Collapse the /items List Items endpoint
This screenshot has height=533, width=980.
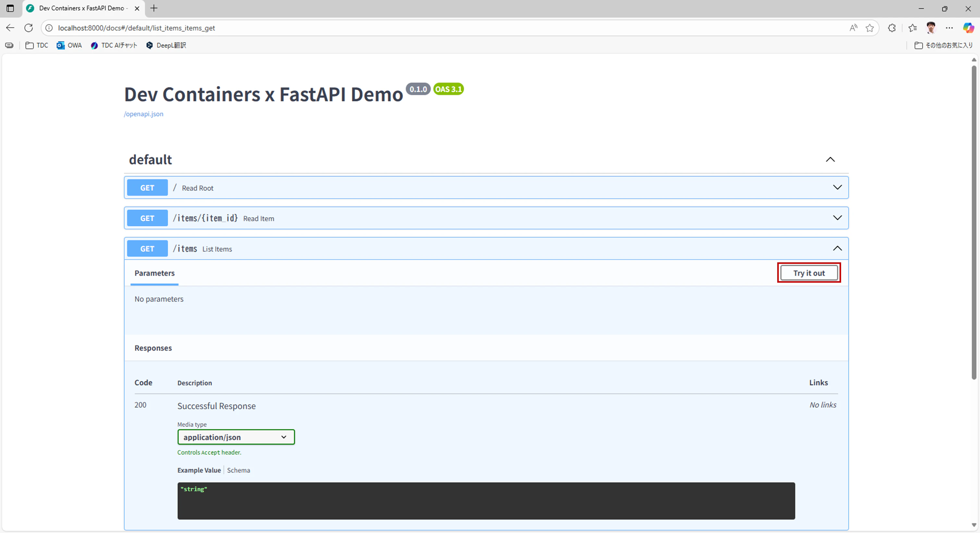[x=837, y=248]
